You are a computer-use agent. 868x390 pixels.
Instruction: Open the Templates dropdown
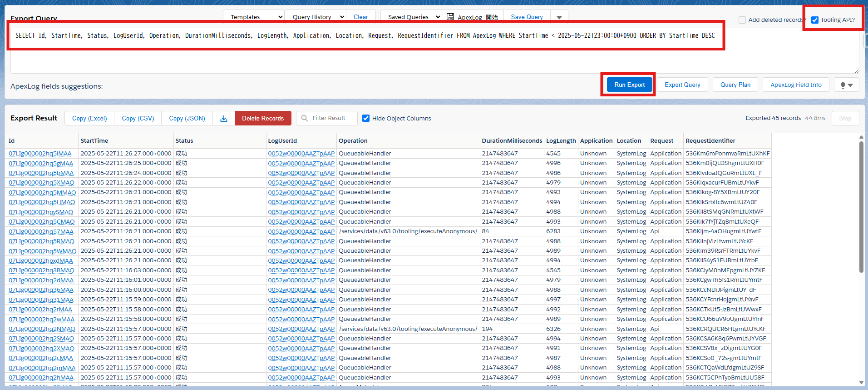point(254,17)
